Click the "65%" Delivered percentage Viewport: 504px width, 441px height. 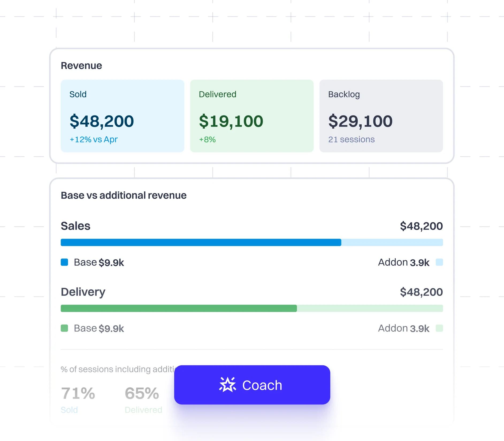(142, 393)
